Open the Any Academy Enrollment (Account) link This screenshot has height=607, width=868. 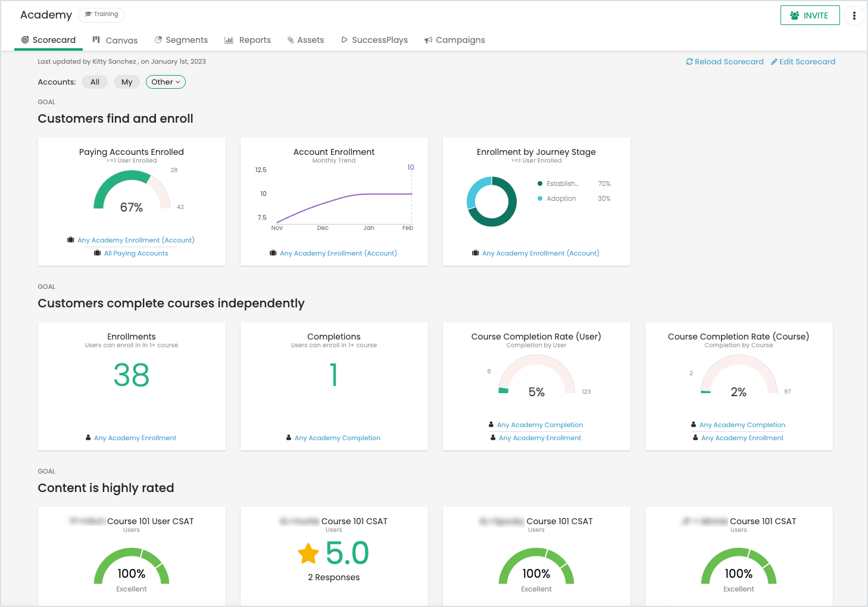135,240
